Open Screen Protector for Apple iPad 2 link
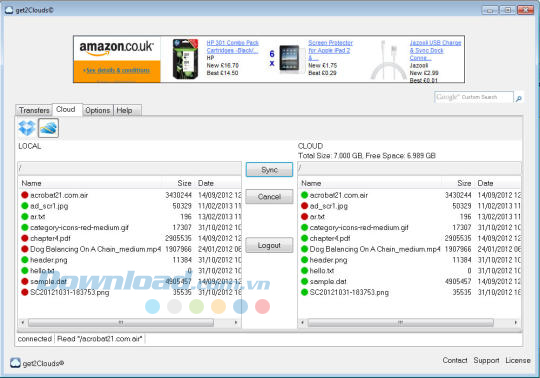Viewport: 540px width, 378px height. (x=330, y=50)
